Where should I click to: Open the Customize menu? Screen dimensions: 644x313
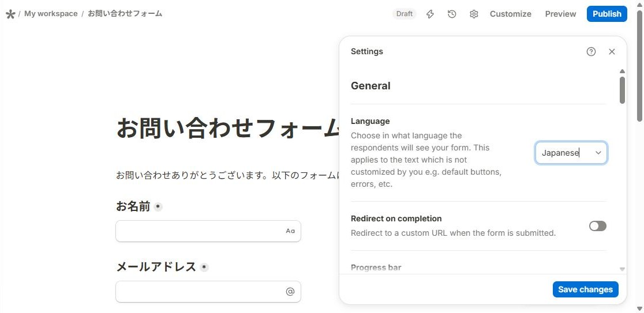pos(511,14)
